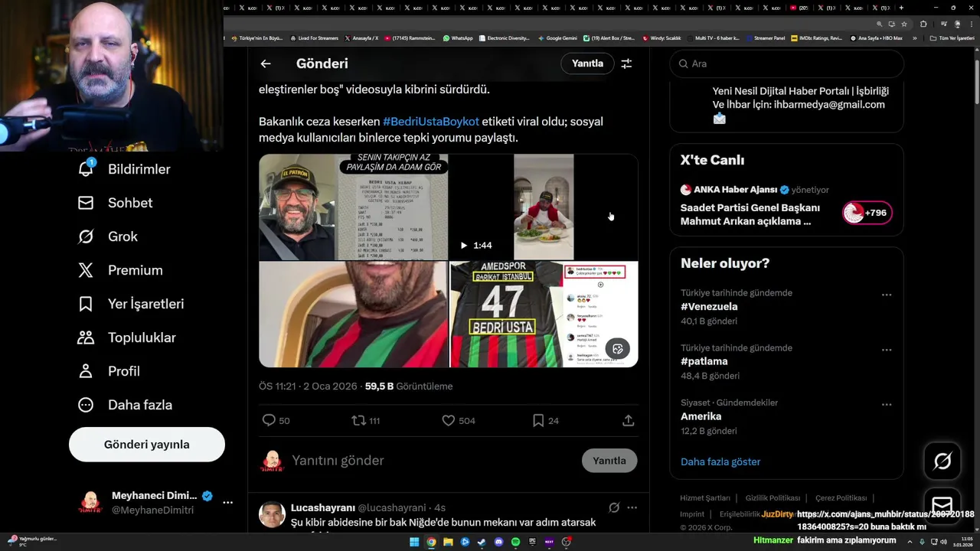Open Discord from taskbar
Viewport: 980px width, 551px height.
tap(498, 542)
